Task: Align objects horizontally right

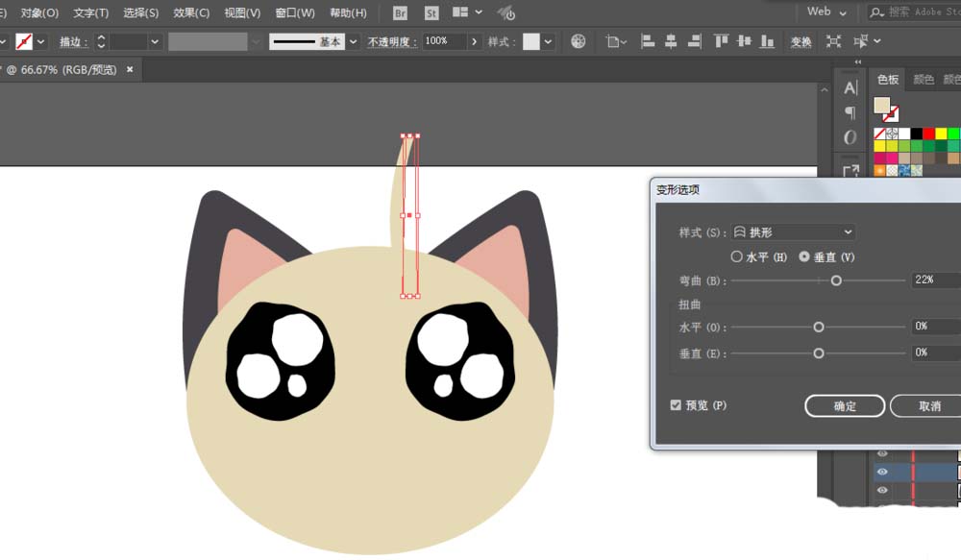Action: click(695, 41)
